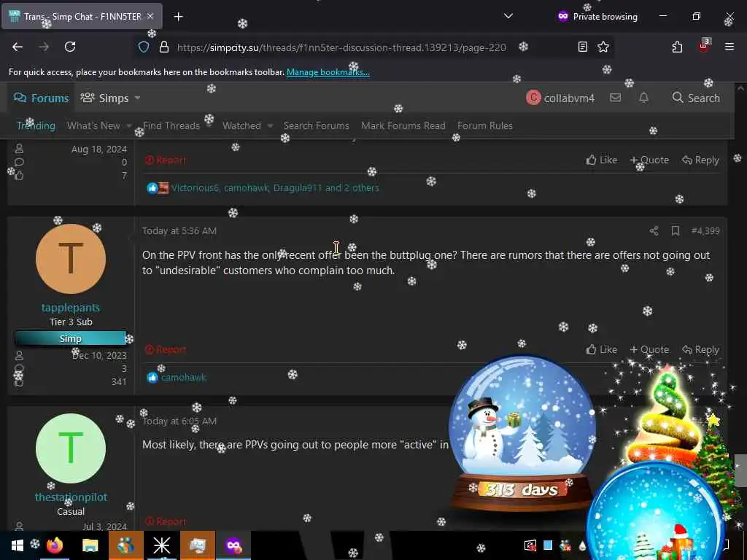The height and width of the screenshot is (560, 747).
Task: Expand the list all tabs chevron
Action: pos(508,16)
